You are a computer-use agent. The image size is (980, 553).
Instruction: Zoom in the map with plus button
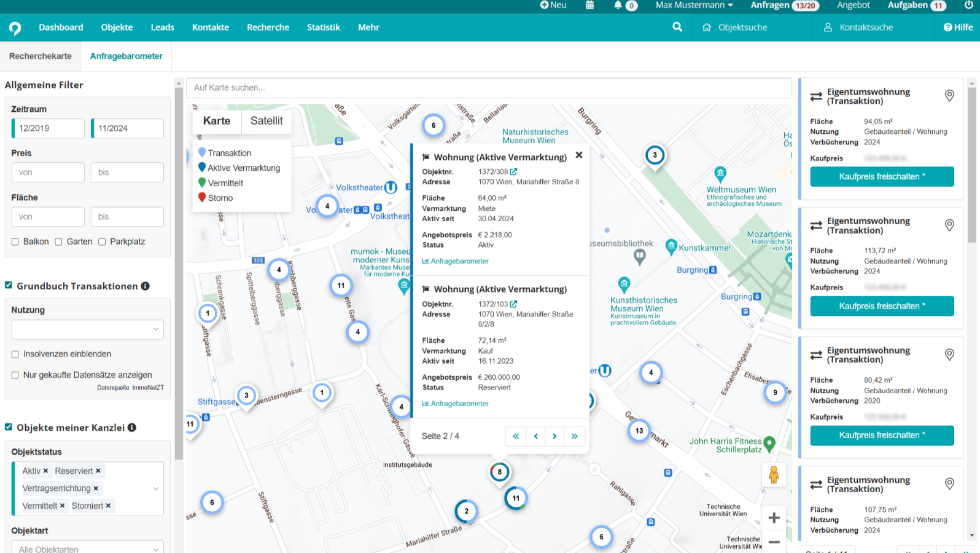[774, 517]
